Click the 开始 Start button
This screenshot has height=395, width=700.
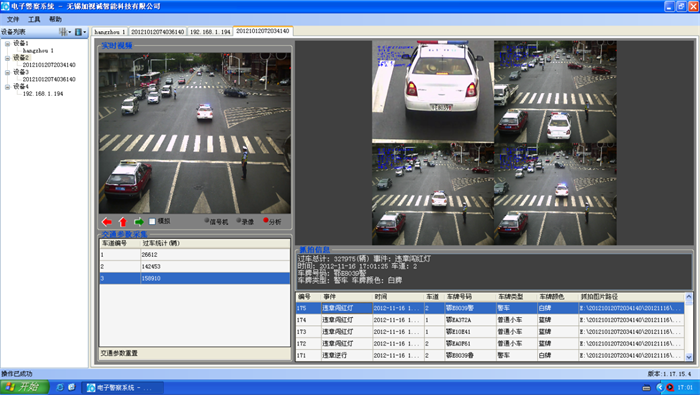[x=24, y=387]
